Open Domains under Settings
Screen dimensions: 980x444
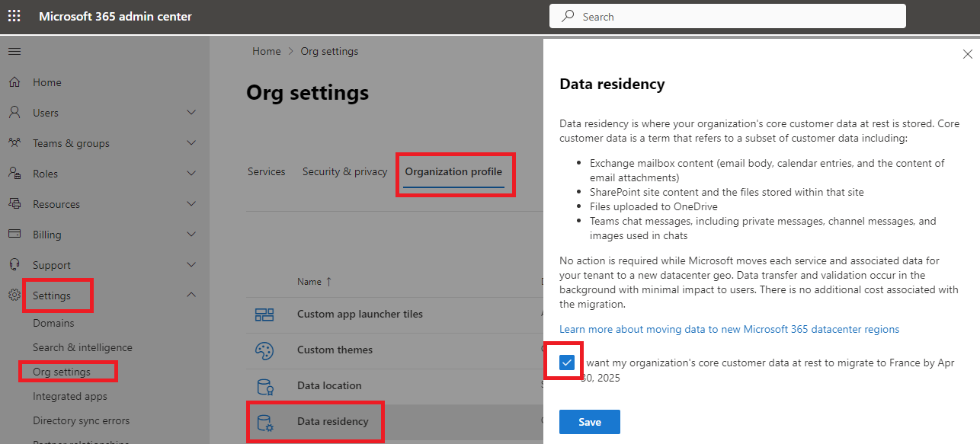pyautogui.click(x=53, y=323)
